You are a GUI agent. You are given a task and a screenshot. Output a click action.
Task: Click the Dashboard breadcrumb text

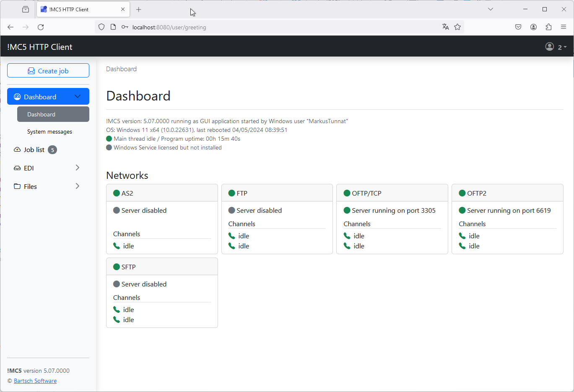pyautogui.click(x=121, y=69)
